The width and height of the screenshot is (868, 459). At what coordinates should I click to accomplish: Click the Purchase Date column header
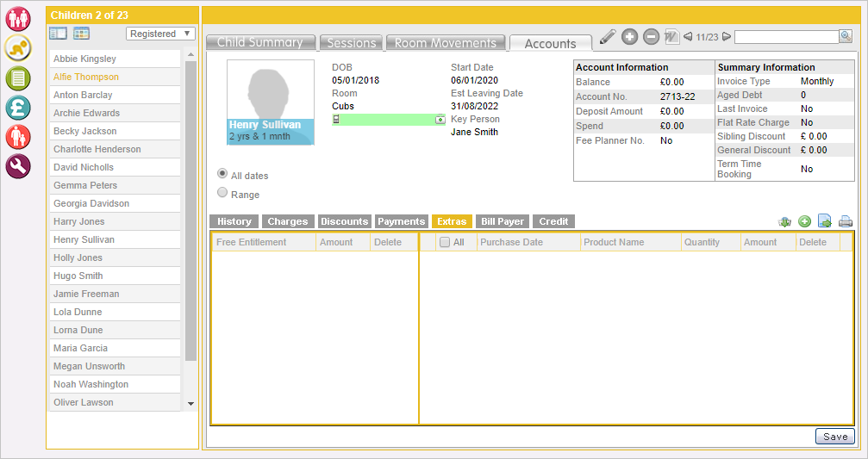click(528, 242)
